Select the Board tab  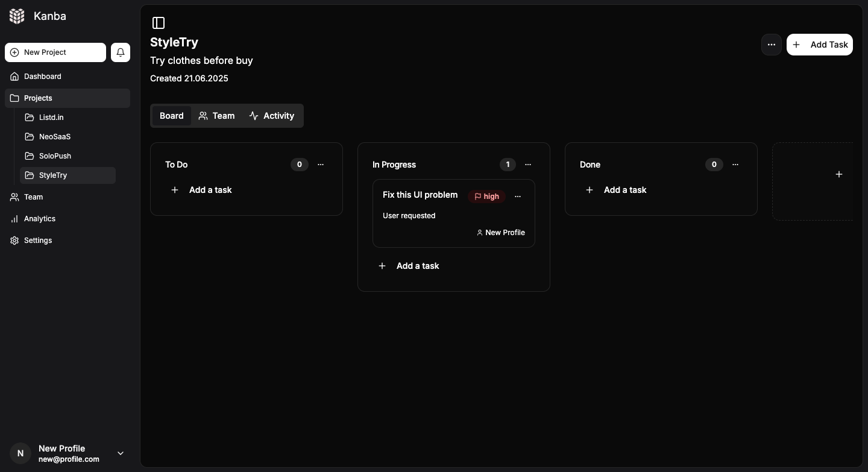pos(171,116)
